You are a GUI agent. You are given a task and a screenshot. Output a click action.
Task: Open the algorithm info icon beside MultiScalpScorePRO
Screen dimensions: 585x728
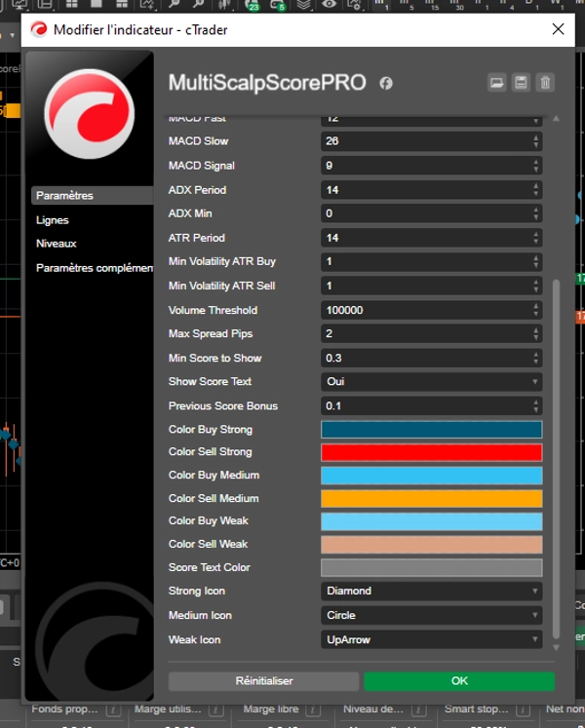pyautogui.click(x=386, y=83)
